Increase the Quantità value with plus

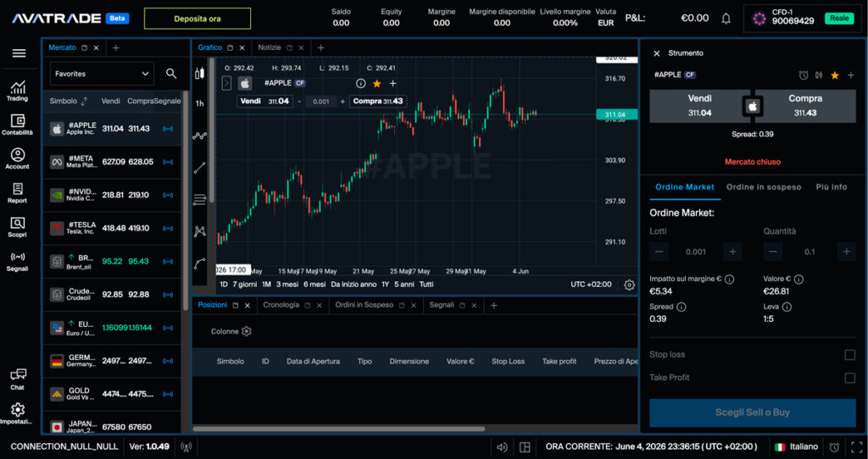[847, 252]
